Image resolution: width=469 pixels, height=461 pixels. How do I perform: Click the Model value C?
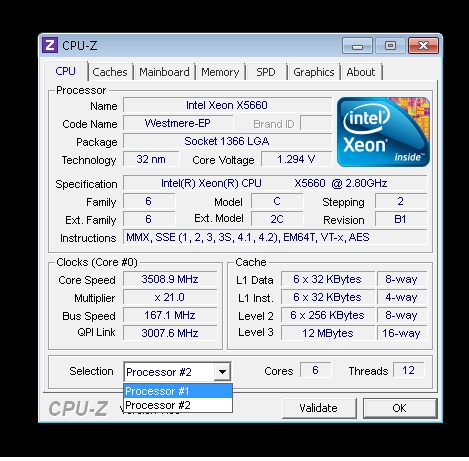click(277, 201)
